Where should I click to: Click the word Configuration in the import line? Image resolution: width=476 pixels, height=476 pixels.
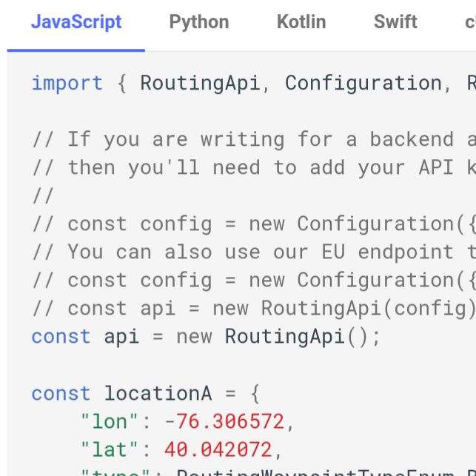(363, 83)
